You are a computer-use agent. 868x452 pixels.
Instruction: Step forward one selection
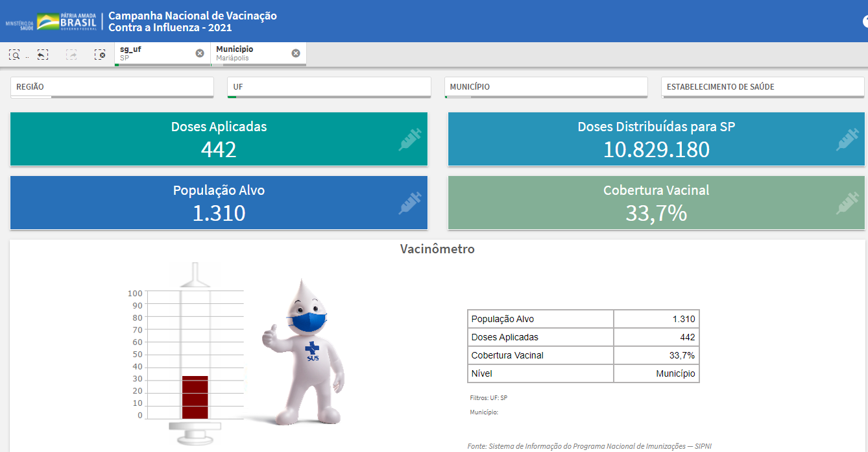[71, 55]
